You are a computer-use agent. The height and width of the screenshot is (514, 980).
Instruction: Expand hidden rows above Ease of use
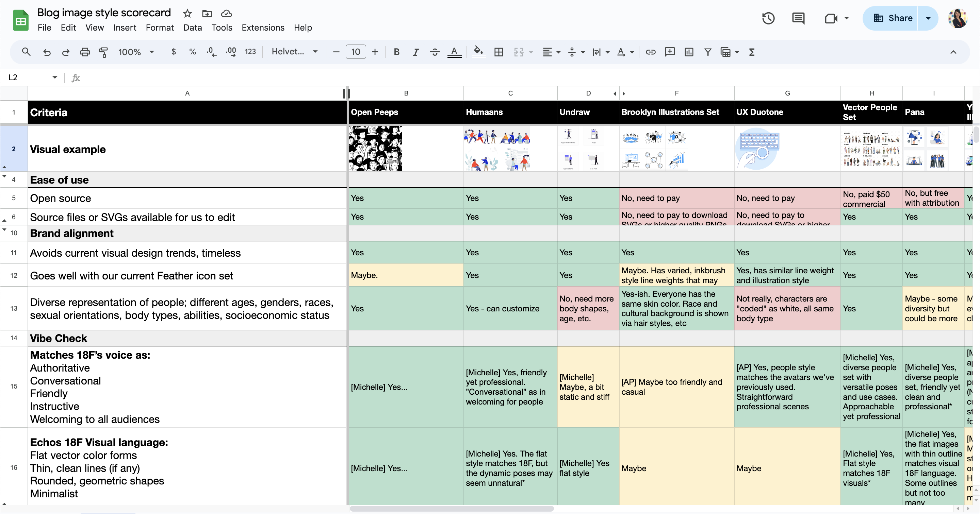pyautogui.click(x=4, y=176)
